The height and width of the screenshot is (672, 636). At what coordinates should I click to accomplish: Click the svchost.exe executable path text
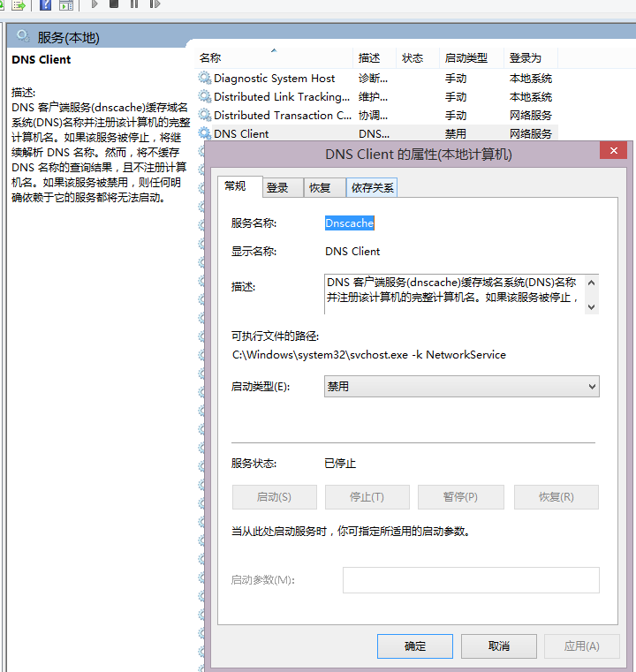coord(369,355)
